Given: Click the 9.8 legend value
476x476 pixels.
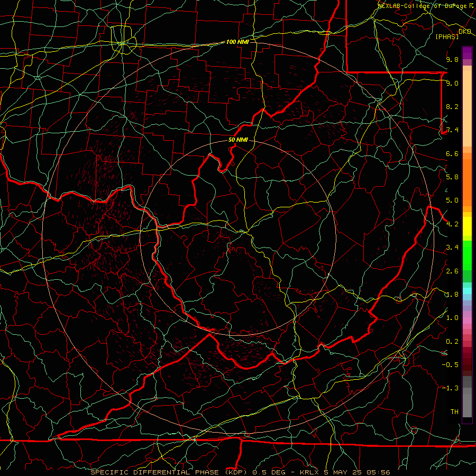Looking at the screenshot, I should (452, 59).
